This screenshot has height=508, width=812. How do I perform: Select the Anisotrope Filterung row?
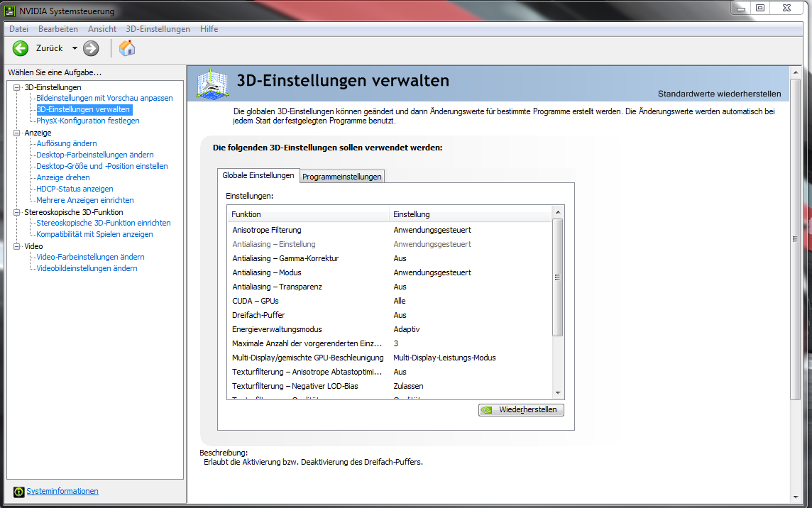[390, 230]
